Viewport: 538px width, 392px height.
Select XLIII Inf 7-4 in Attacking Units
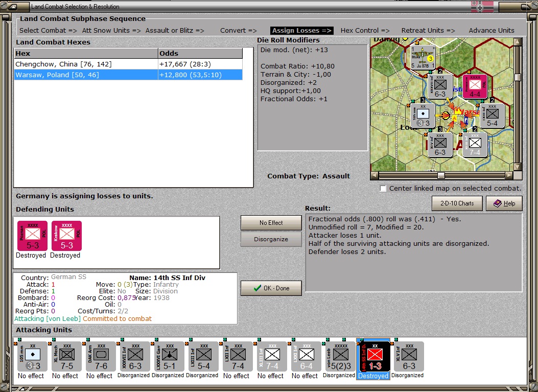click(272, 357)
